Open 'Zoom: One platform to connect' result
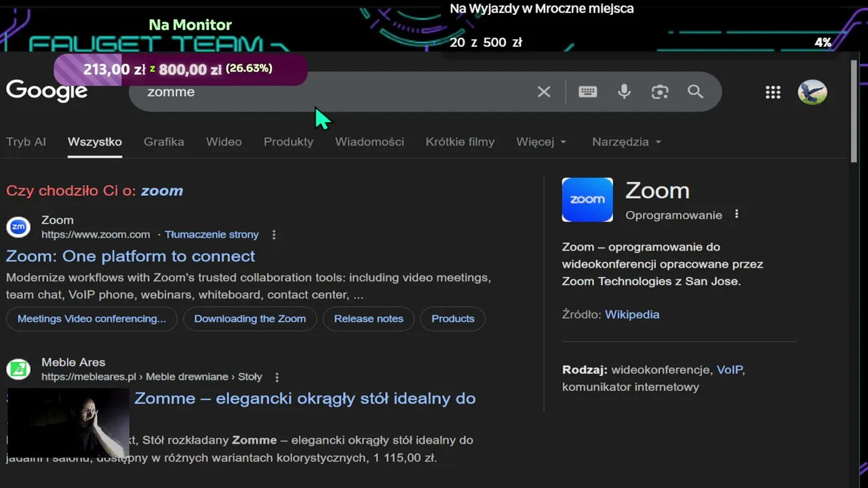868x488 pixels. [131, 256]
